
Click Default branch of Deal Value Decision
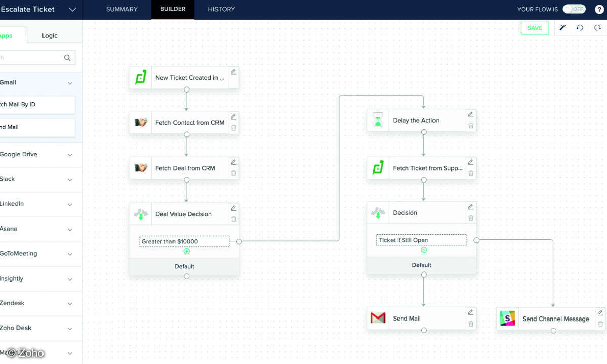pyautogui.click(x=185, y=266)
